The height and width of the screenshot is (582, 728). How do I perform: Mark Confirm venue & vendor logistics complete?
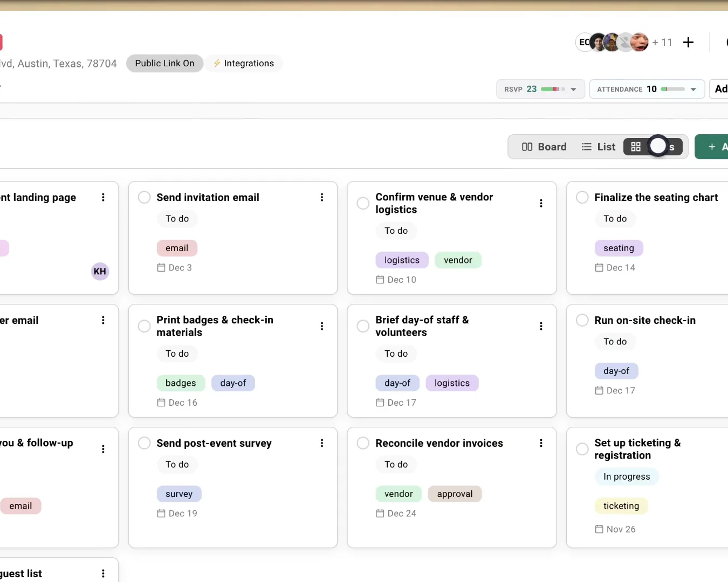[x=363, y=203]
